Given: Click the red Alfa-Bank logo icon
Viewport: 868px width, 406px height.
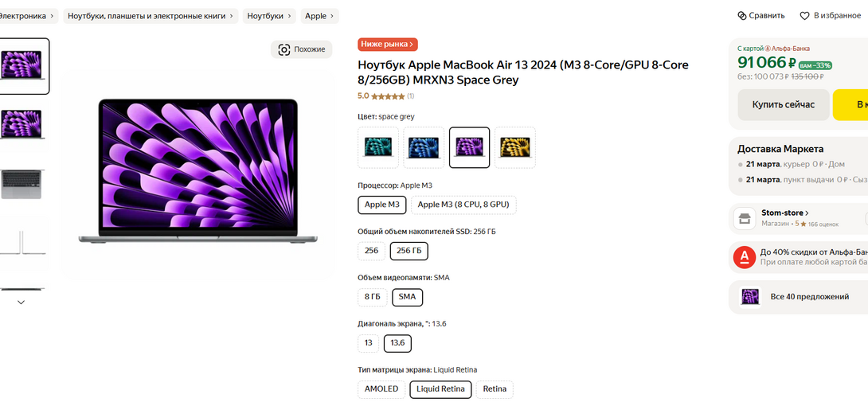Looking at the screenshot, I should [x=744, y=256].
